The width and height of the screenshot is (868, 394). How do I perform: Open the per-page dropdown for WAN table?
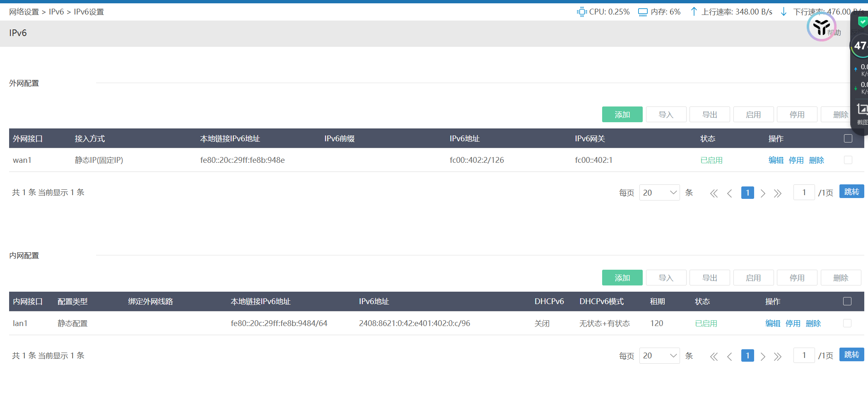click(x=659, y=193)
